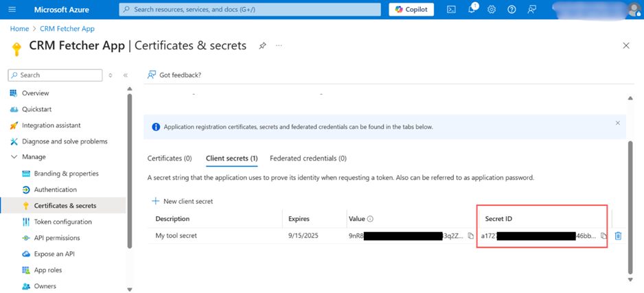Open the Azure portal hamburger menu
The height and width of the screenshot is (293, 644).
[12, 10]
